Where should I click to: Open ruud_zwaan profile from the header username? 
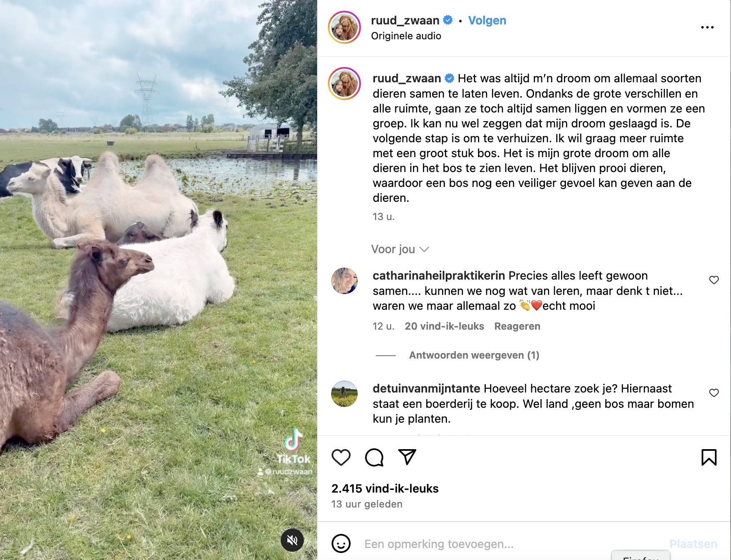point(405,20)
